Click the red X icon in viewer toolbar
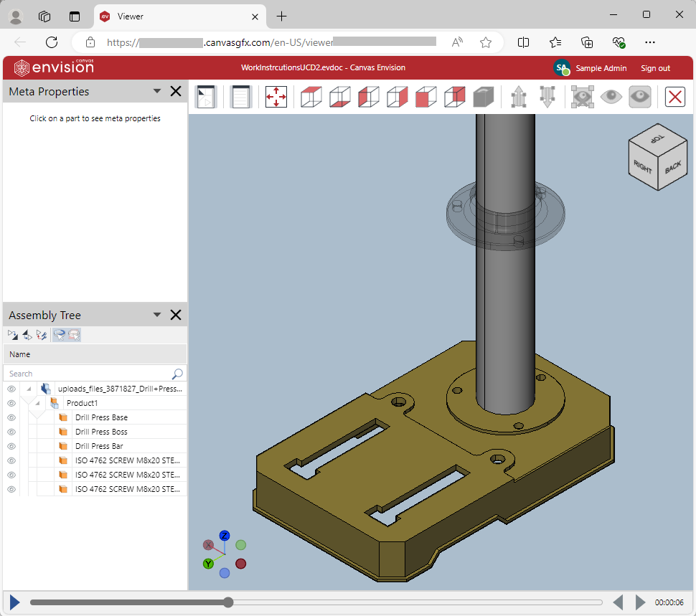Viewport: 696px width, 616px height. pyautogui.click(x=675, y=97)
